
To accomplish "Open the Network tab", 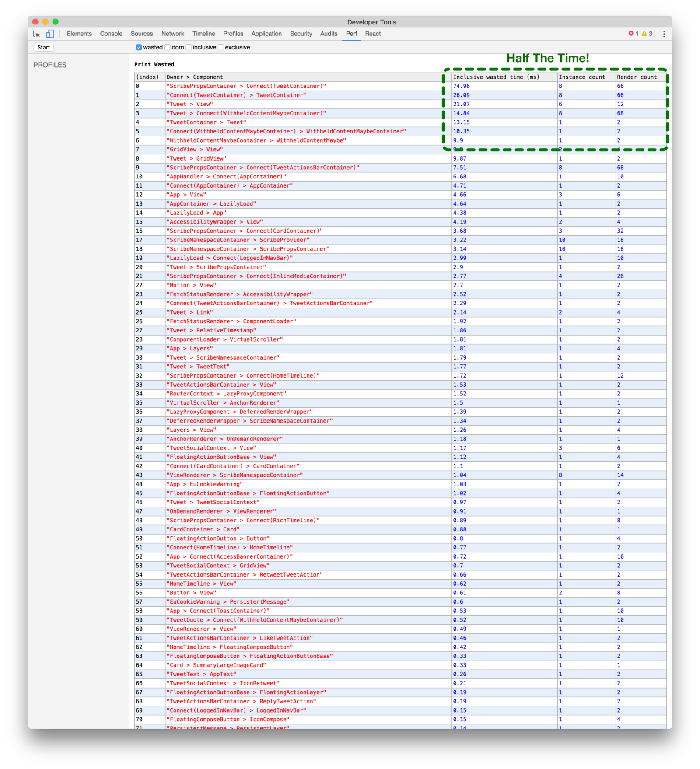I will pyautogui.click(x=173, y=34).
